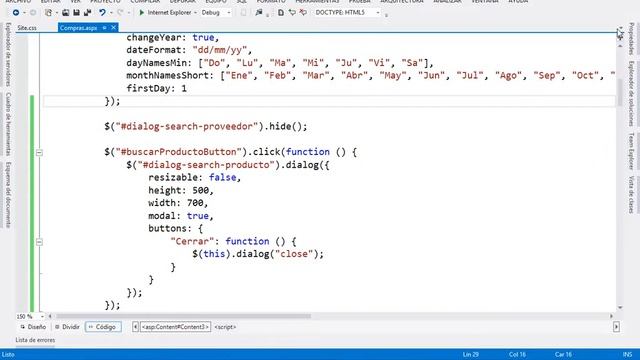Viewport: 640px width, 360px height.
Task: Open the Explorador de servidores side panel
Action: (x=8, y=55)
